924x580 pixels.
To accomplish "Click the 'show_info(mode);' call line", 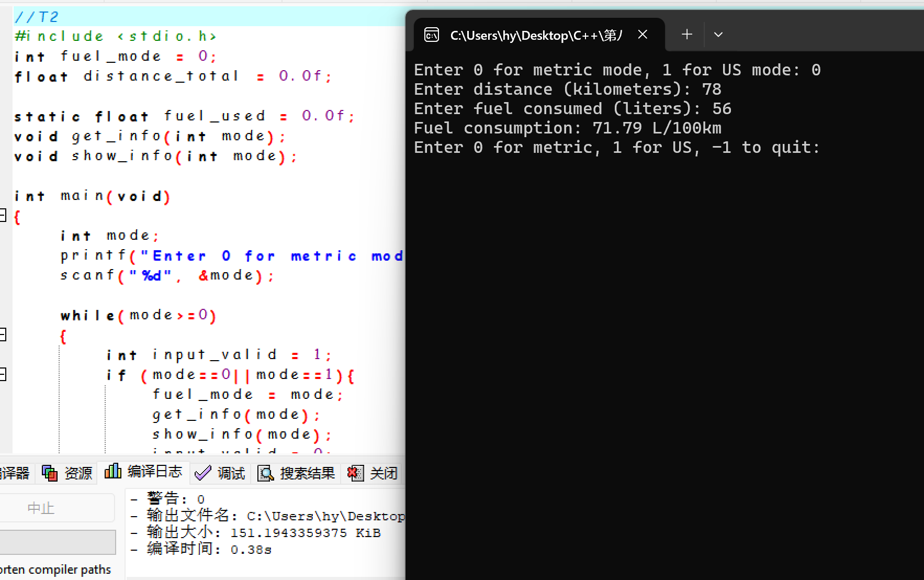I will (x=242, y=434).
